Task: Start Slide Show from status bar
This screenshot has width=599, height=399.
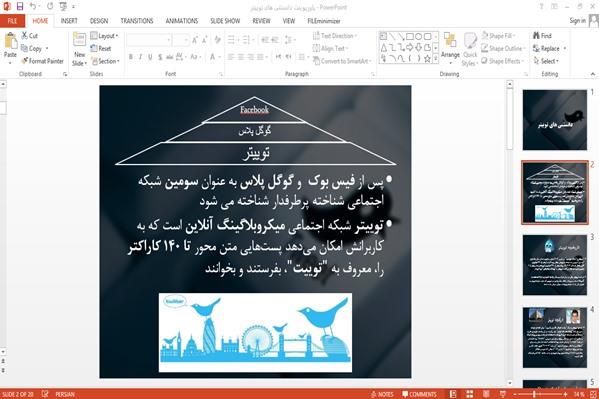Action: 503,394
